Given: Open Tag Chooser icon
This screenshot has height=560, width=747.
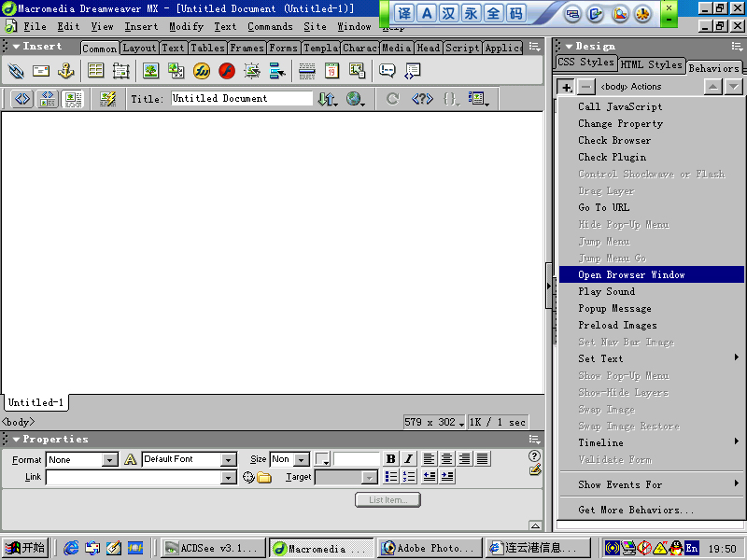Looking at the screenshot, I should 412,71.
